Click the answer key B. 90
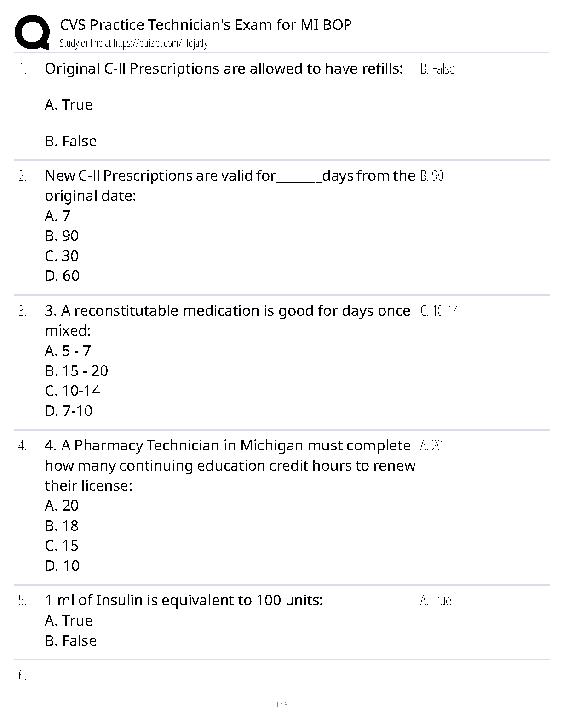Viewport: 563px width, 728px height. pos(431,176)
